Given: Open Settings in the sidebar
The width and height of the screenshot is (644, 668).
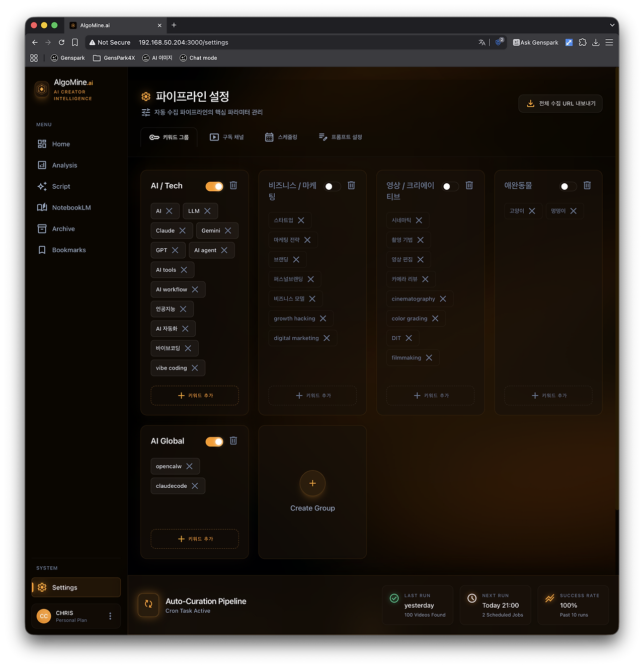Looking at the screenshot, I should [76, 587].
